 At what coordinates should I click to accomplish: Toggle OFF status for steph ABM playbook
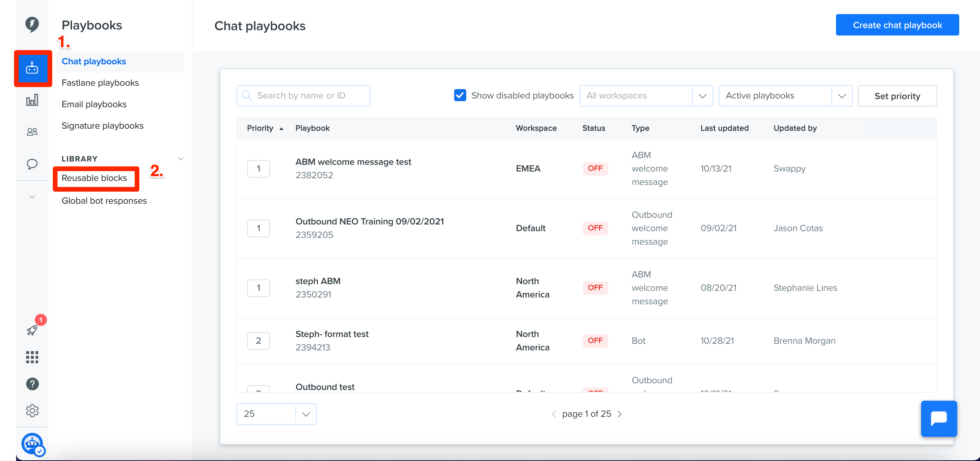[595, 288]
